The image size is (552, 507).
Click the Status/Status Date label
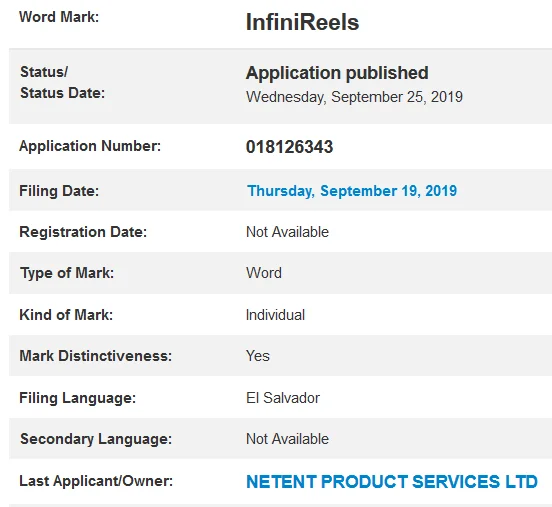(62, 82)
